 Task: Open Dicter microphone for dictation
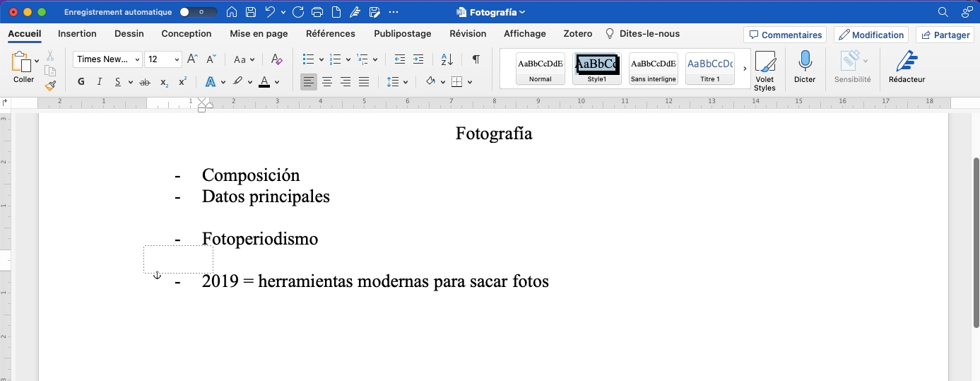804,68
